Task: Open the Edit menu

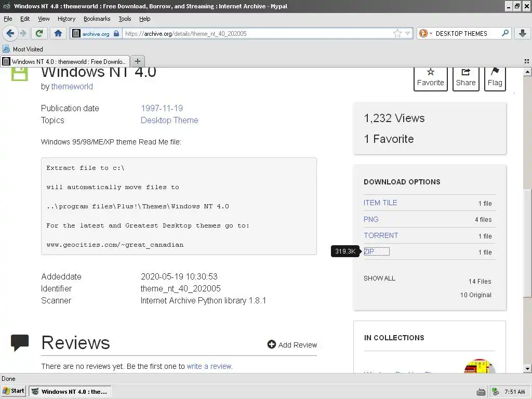Action: 25,19
